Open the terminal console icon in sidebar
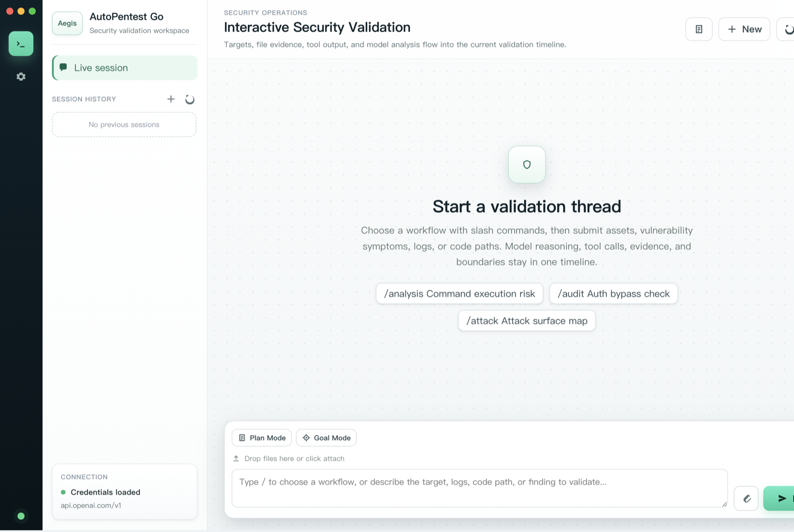Screen dimensions: 794x532 click(x=21, y=44)
